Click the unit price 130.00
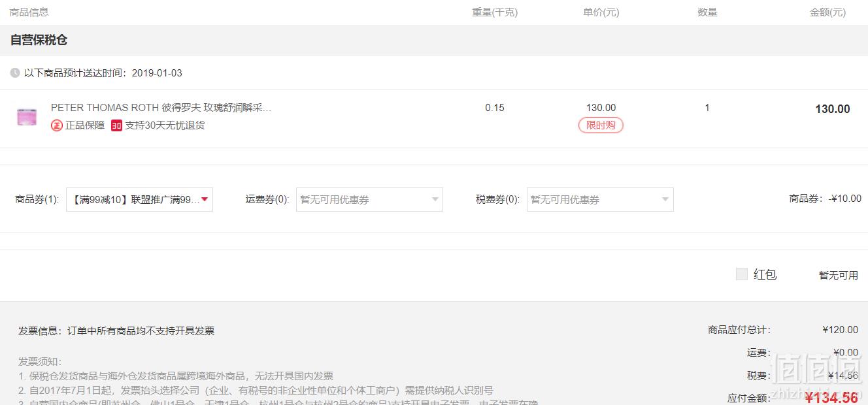Viewport: 868px width, 405px height. tap(601, 108)
